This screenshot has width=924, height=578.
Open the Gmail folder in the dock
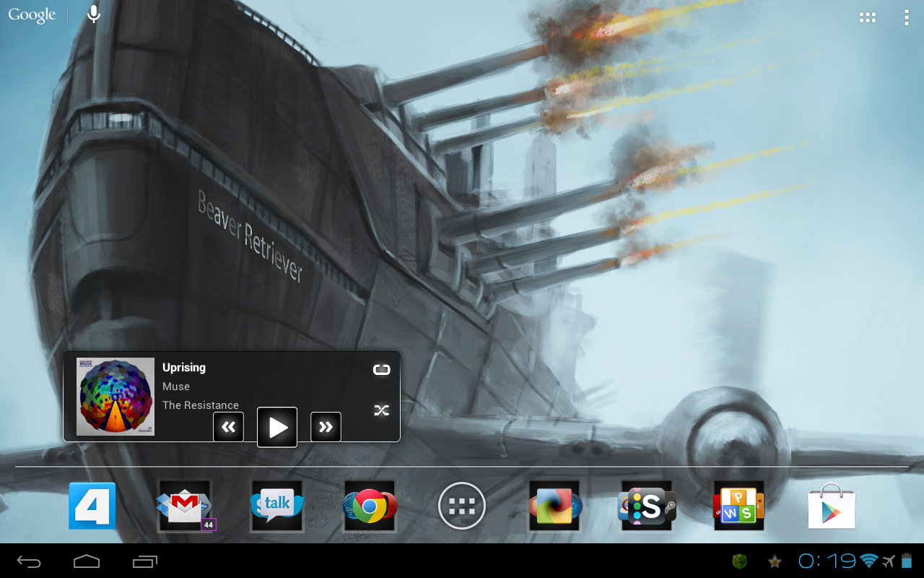click(185, 506)
